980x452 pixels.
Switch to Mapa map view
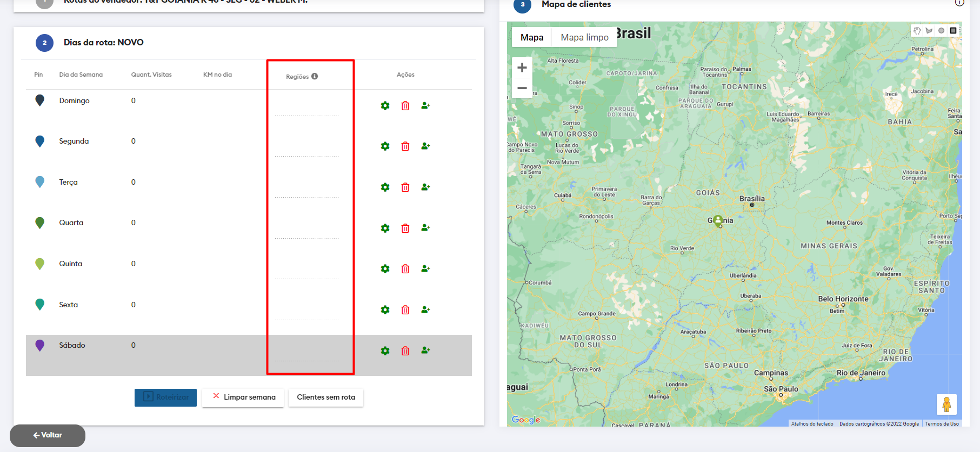click(x=532, y=37)
